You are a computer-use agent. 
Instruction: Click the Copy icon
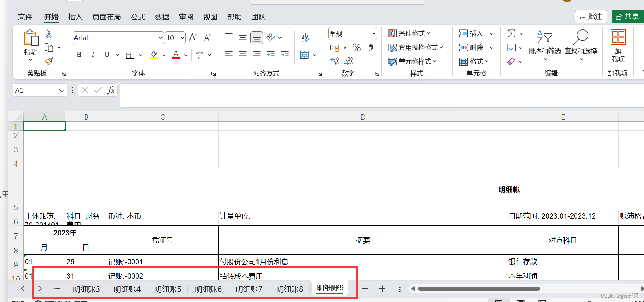click(49, 47)
